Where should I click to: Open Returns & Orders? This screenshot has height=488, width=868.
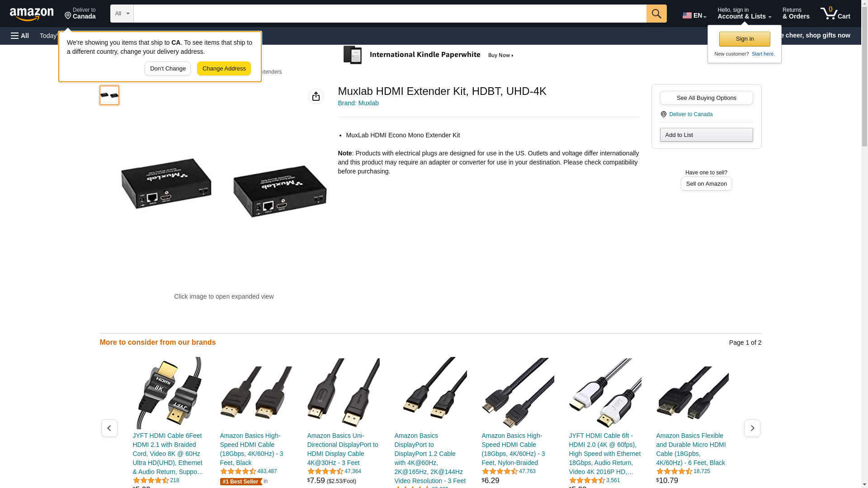(x=796, y=14)
